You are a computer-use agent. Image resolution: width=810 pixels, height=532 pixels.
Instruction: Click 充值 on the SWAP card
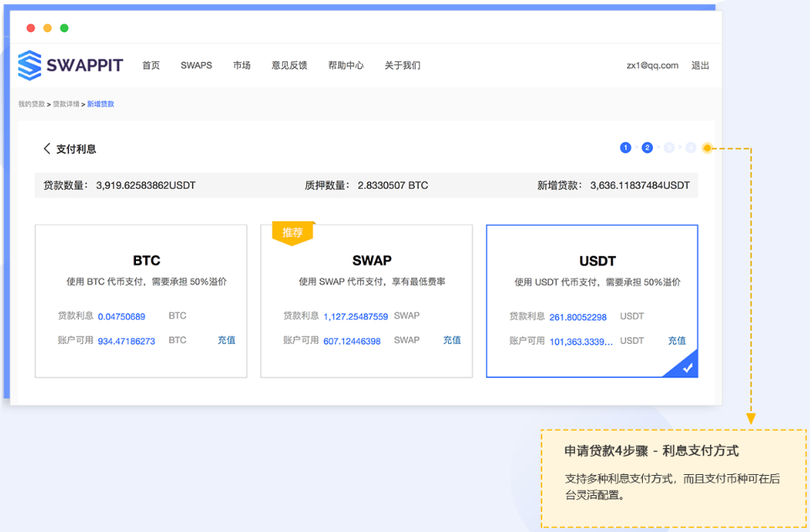click(452, 340)
